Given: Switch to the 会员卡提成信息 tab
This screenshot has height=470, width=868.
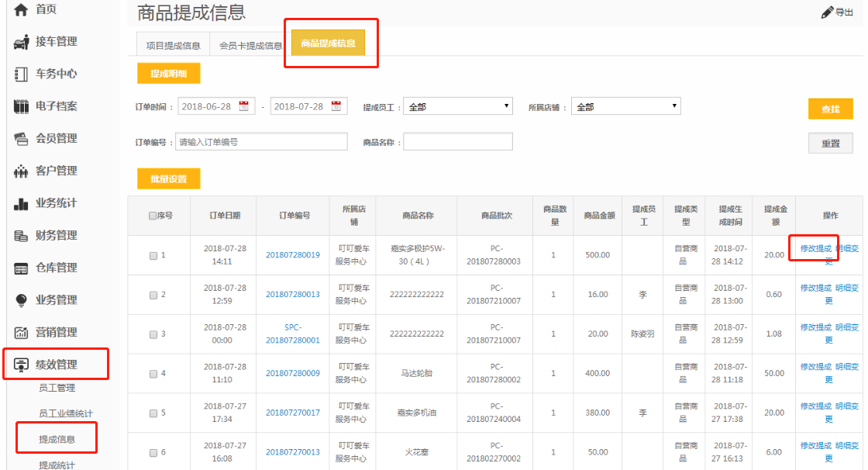Looking at the screenshot, I should click(250, 45).
